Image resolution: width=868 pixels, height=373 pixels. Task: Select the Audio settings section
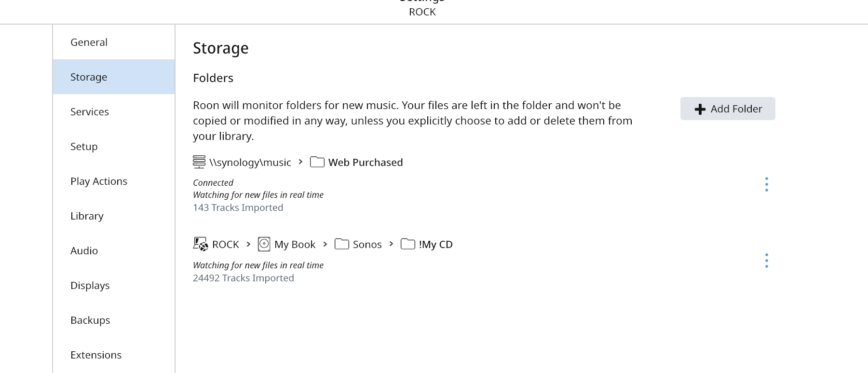(84, 250)
